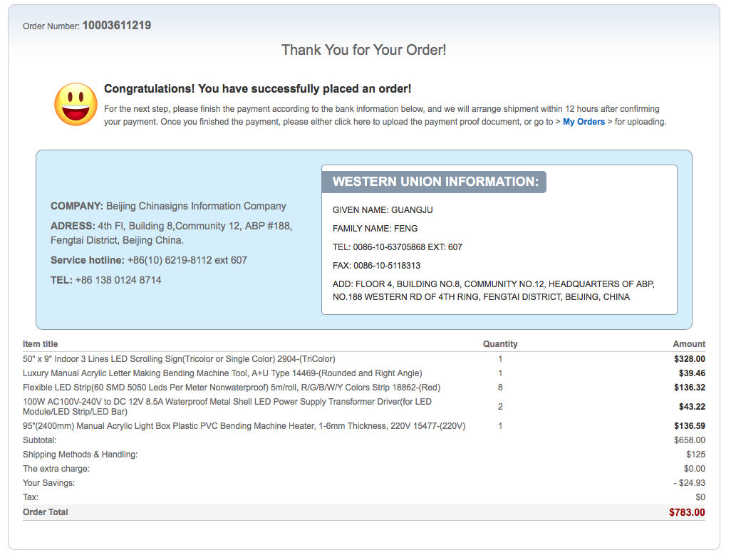Click TEL +86 138 0124 8714
Image resolution: width=731 pixels, height=560 pixels.
tap(106, 280)
